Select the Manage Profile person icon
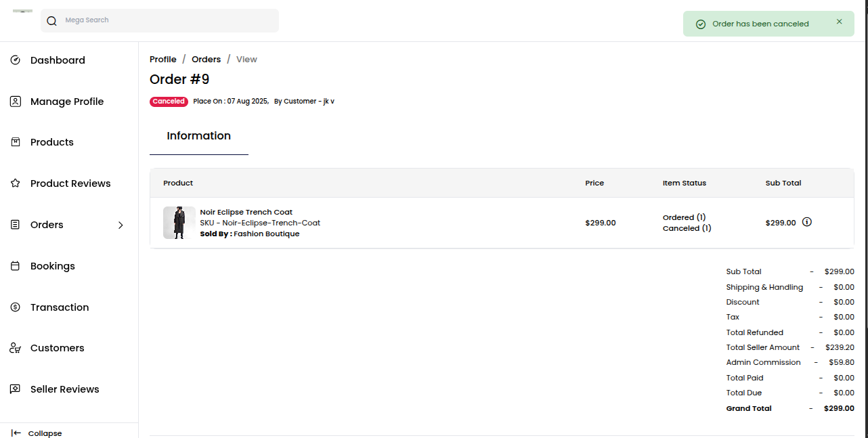 [15, 101]
